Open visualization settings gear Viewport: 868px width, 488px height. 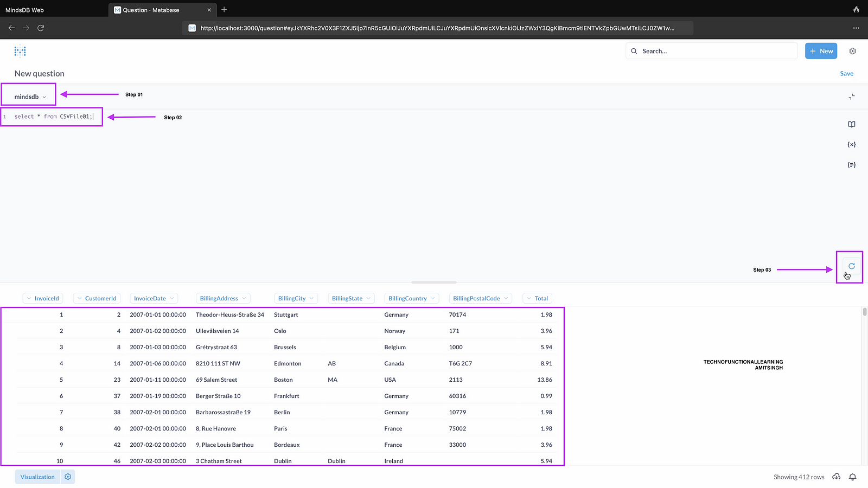(x=68, y=477)
